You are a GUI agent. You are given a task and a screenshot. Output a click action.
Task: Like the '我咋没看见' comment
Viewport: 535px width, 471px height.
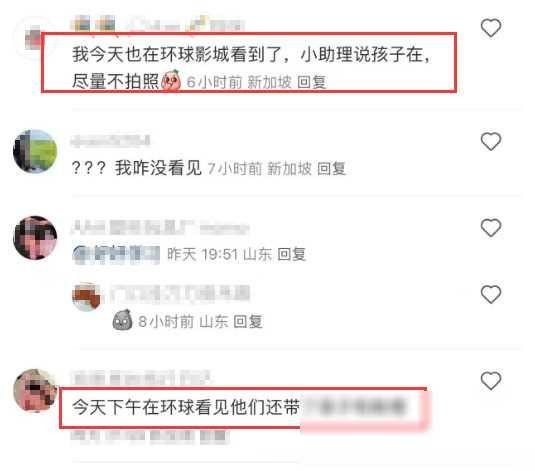(x=491, y=141)
